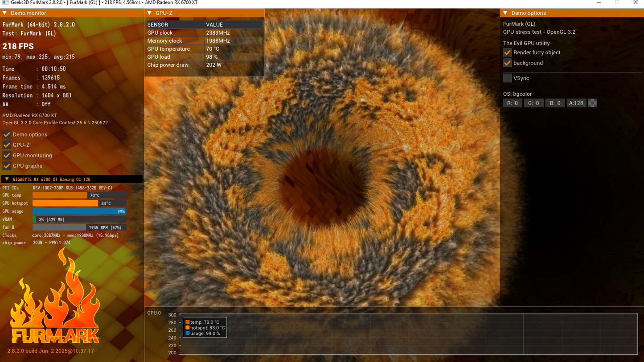Viewport: 644px width, 362px height.
Task: Click the graph legend usage: 99.0 % entry
Action: 203,334
